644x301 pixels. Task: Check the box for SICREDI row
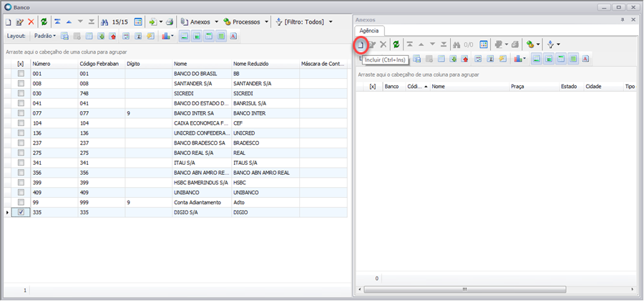[21, 93]
